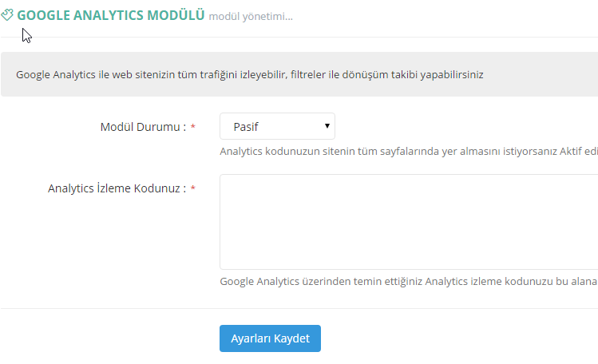Click the module icon beside the page title

[7, 15]
